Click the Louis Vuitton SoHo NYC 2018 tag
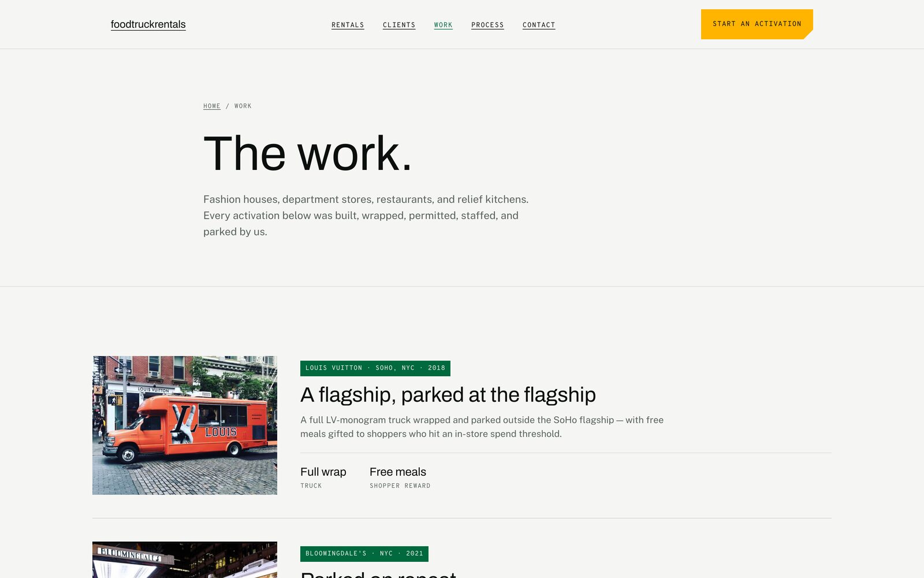The width and height of the screenshot is (924, 578). (x=375, y=368)
